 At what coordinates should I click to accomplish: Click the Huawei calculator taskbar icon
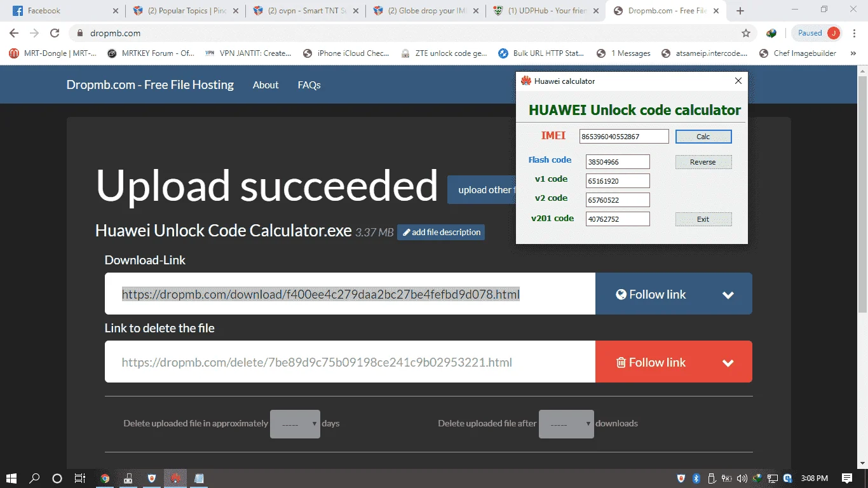coord(175,478)
